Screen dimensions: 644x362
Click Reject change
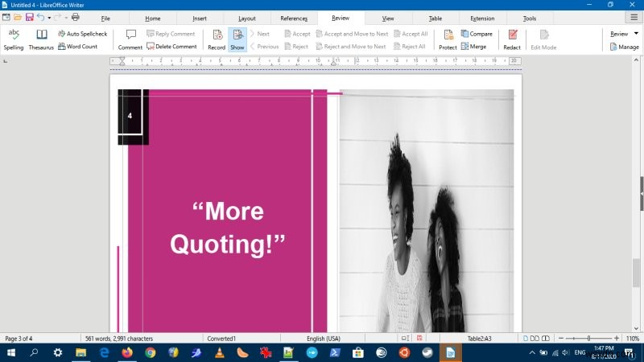pyautogui.click(x=296, y=47)
